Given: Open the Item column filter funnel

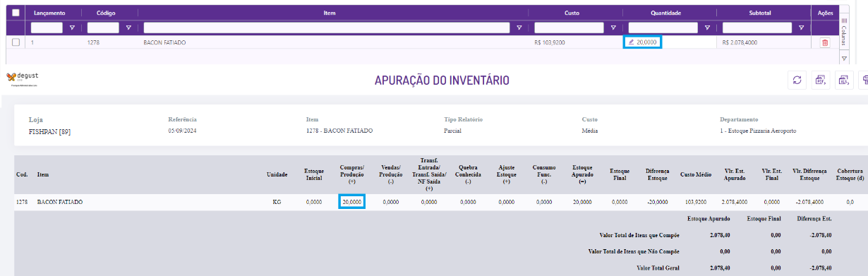Looking at the screenshot, I should click(519, 28).
